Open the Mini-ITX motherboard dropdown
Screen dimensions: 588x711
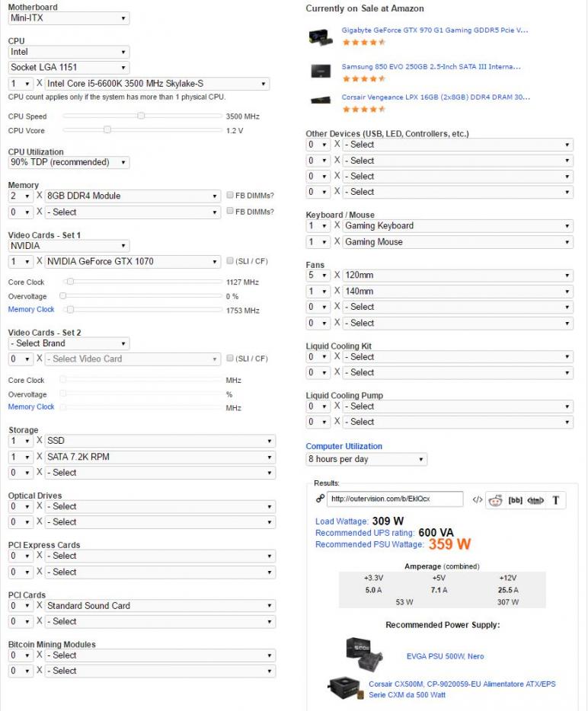[x=69, y=18]
